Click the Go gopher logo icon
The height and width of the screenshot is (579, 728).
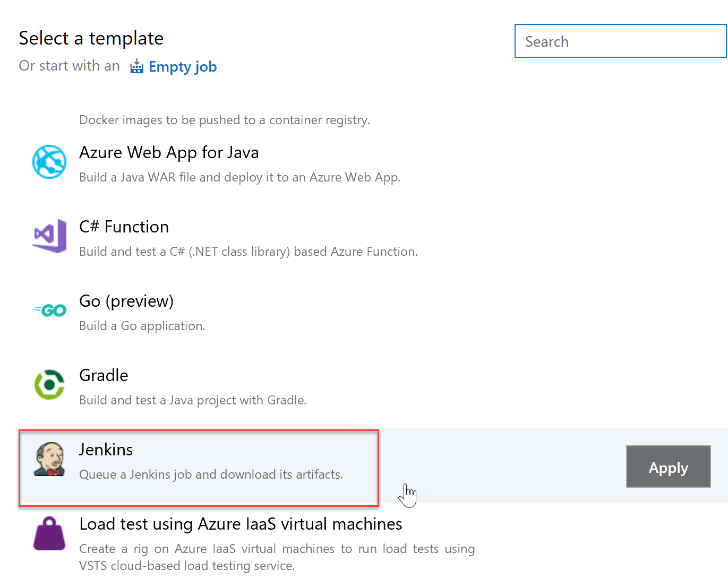49,310
